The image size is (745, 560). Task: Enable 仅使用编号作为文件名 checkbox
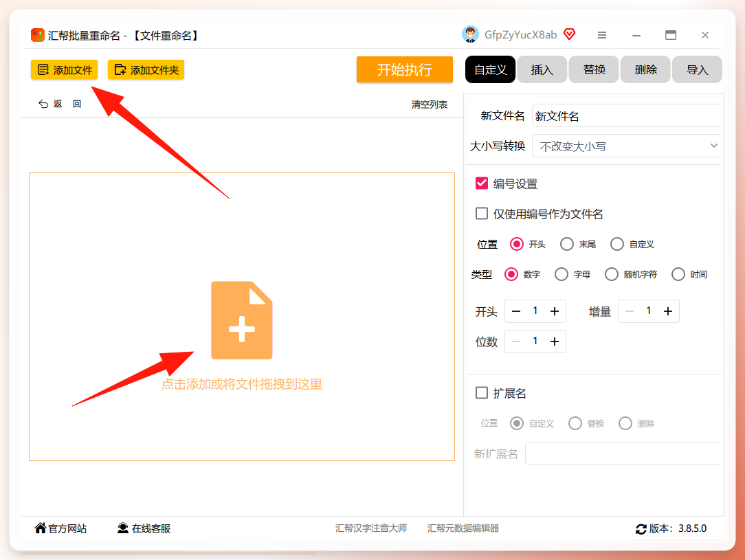point(482,214)
